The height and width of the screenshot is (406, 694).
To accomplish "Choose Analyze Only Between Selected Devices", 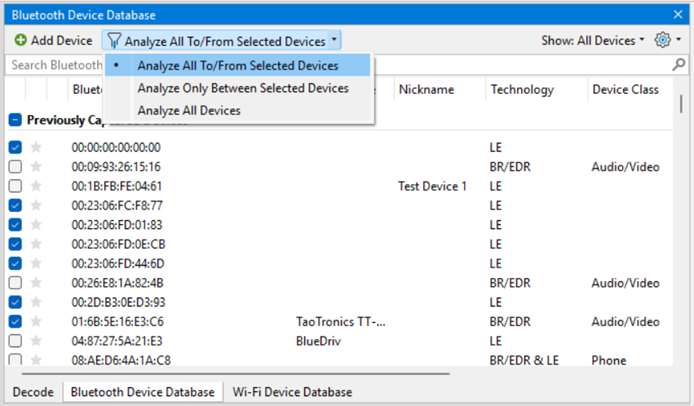I will coord(243,88).
